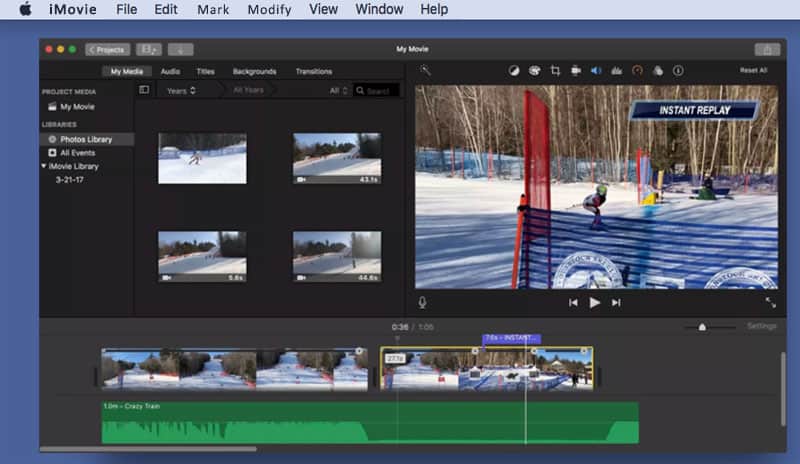
Task: Open the Speed tool
Action: click(637, 71)
